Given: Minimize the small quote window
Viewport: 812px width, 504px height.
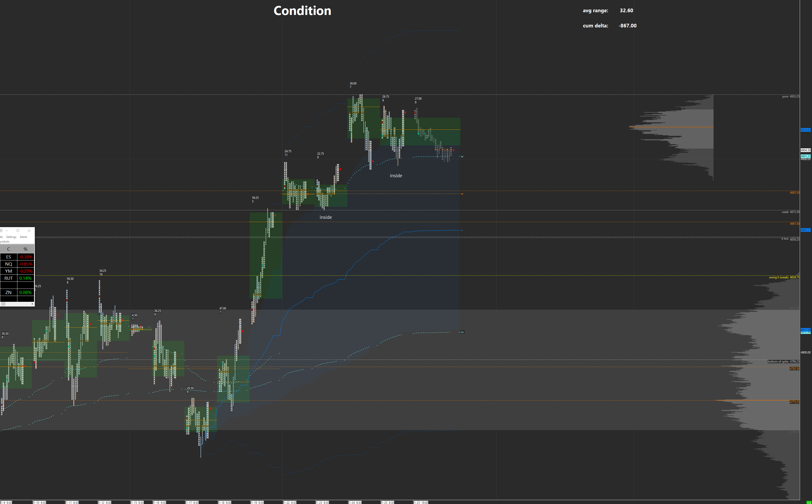Looking at the screenshot, I should coord(7,231).
